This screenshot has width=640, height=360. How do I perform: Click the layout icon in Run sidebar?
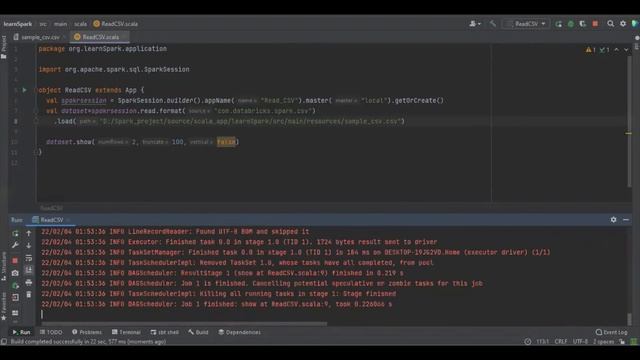(x=15, y=313)
